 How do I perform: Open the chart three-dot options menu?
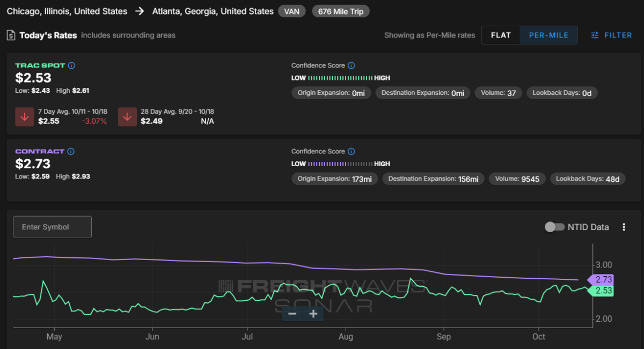point(624,227)
